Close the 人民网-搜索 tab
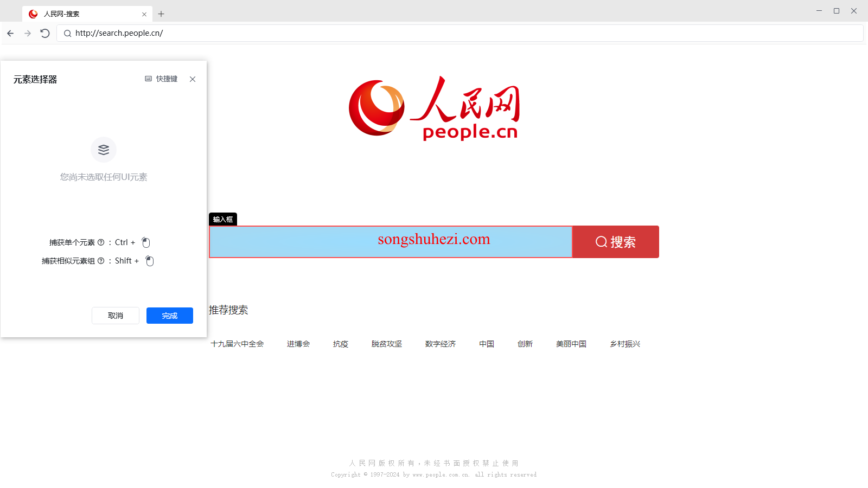 [x=144, y=15]
